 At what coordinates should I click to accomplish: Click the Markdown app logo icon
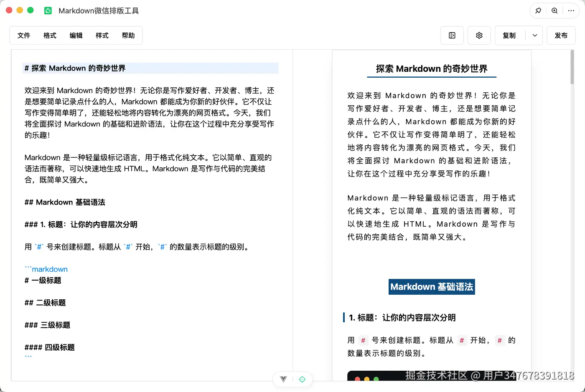click(48, 10)
